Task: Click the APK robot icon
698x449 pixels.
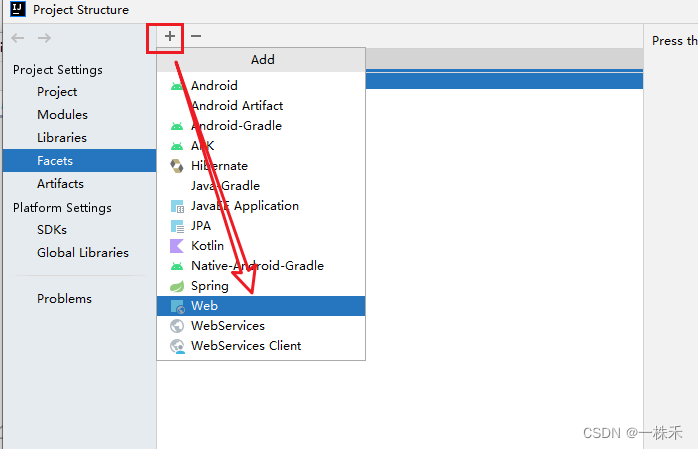Action: pos(177,146)
